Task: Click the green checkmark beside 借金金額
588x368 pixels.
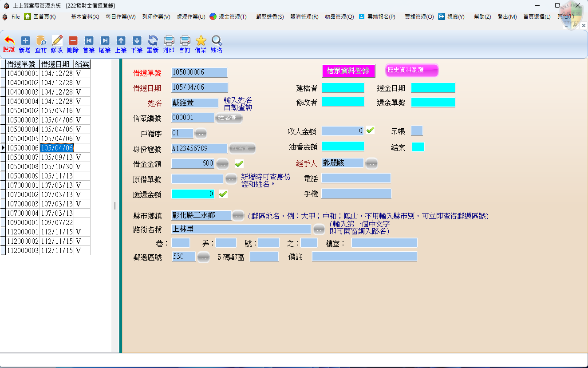Action: pyautogui.click(x=239, y=164)
